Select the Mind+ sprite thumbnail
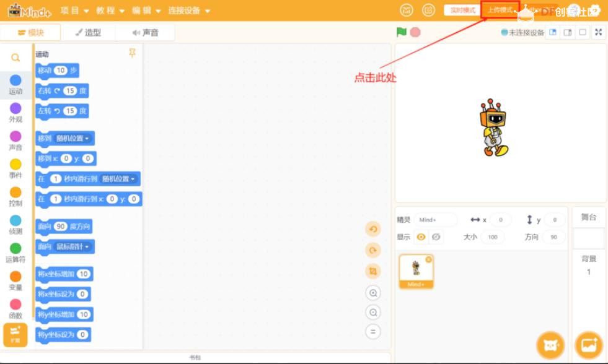This screenshot has height=364, width=608. pos(415,271)
